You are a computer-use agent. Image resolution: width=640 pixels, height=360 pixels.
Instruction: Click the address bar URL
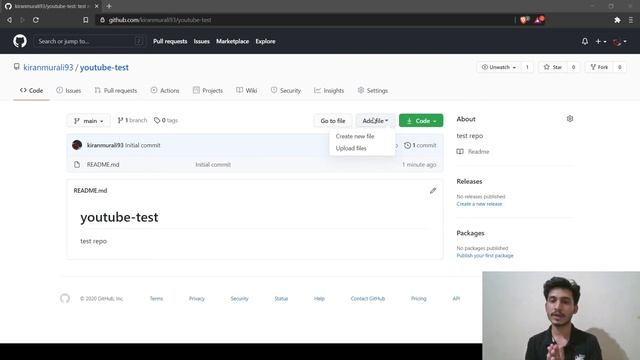160,20
